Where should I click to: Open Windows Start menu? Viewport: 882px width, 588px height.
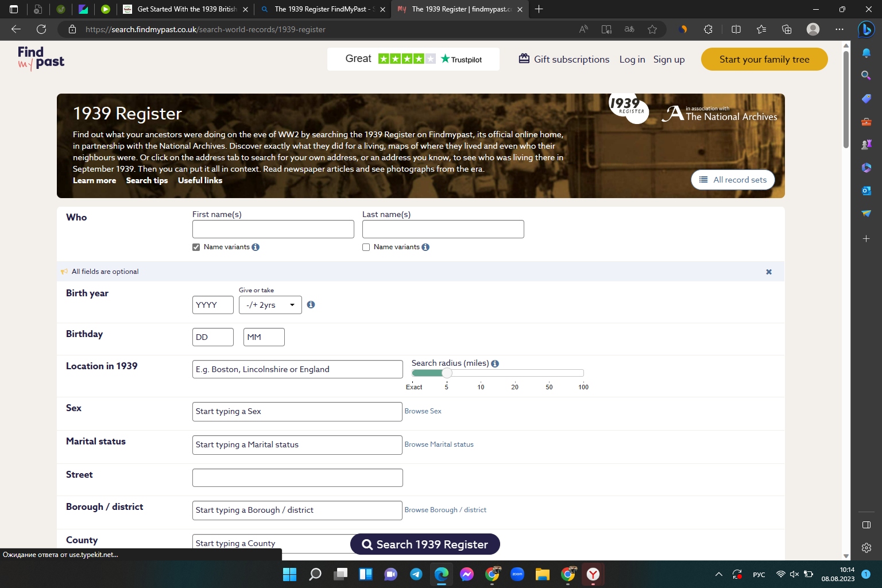[x=290, y=574]
